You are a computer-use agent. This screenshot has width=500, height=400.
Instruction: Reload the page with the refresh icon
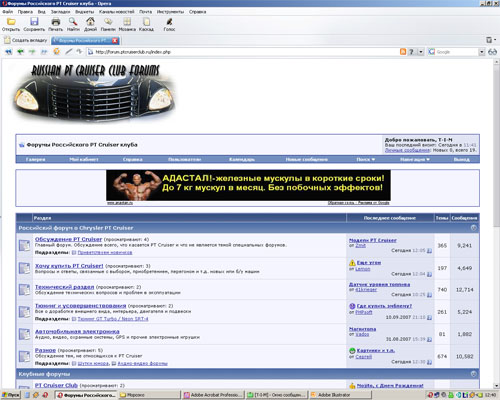click(x=57, y=52)
